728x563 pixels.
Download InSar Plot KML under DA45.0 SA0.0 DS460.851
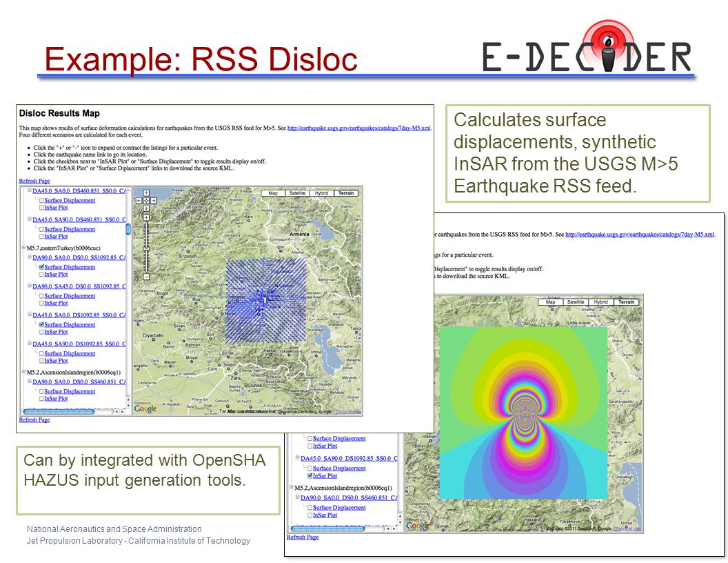tap(56, 208)
